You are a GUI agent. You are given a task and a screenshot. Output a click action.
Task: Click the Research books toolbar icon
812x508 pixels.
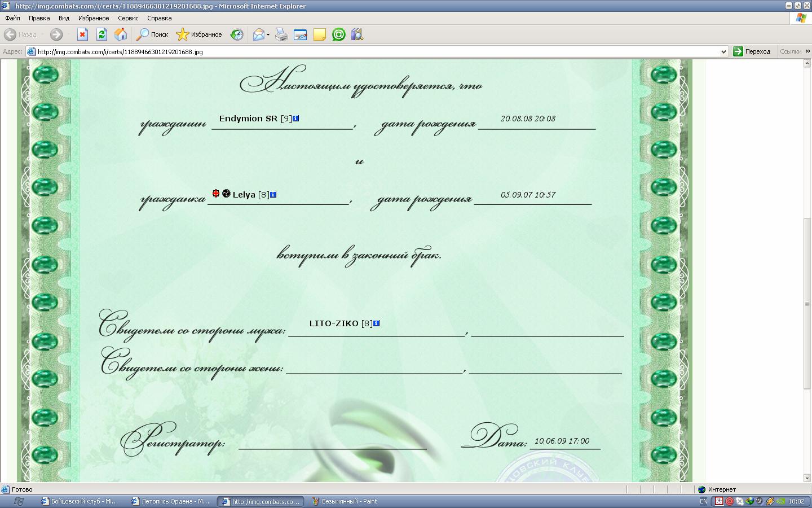tap(357, 34)
